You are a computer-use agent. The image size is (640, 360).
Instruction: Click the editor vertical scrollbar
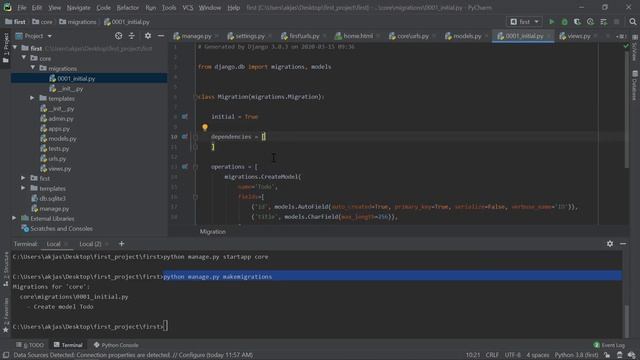(627, 110)
